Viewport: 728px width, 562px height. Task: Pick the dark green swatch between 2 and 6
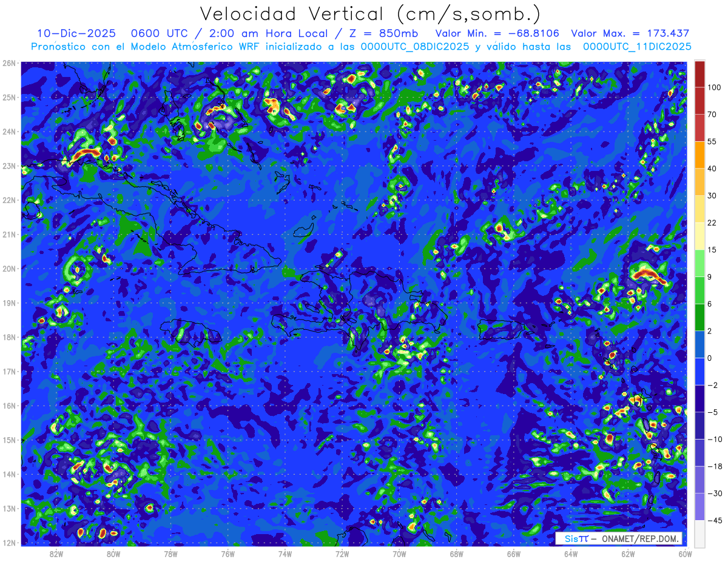click(700, 317)
